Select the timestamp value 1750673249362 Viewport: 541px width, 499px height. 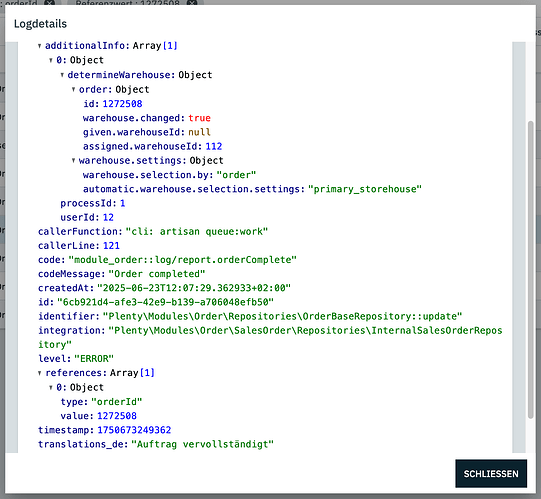coord(134,430)
